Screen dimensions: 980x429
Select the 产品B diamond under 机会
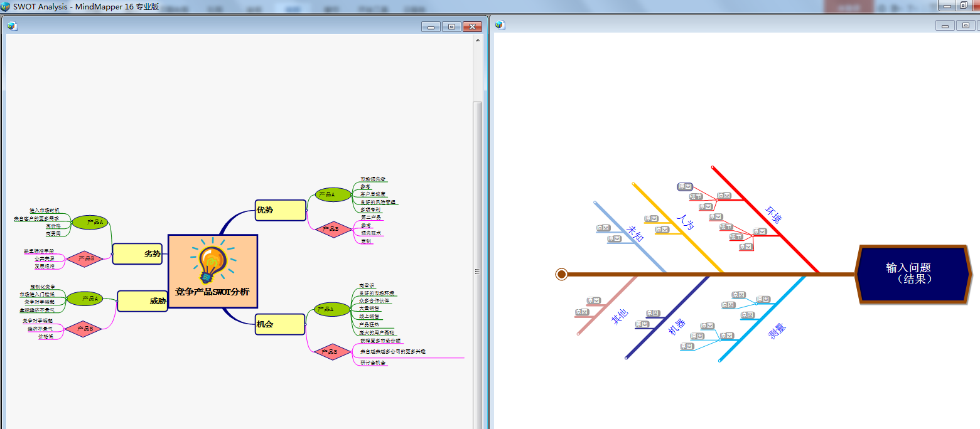[x=332, y=352]
